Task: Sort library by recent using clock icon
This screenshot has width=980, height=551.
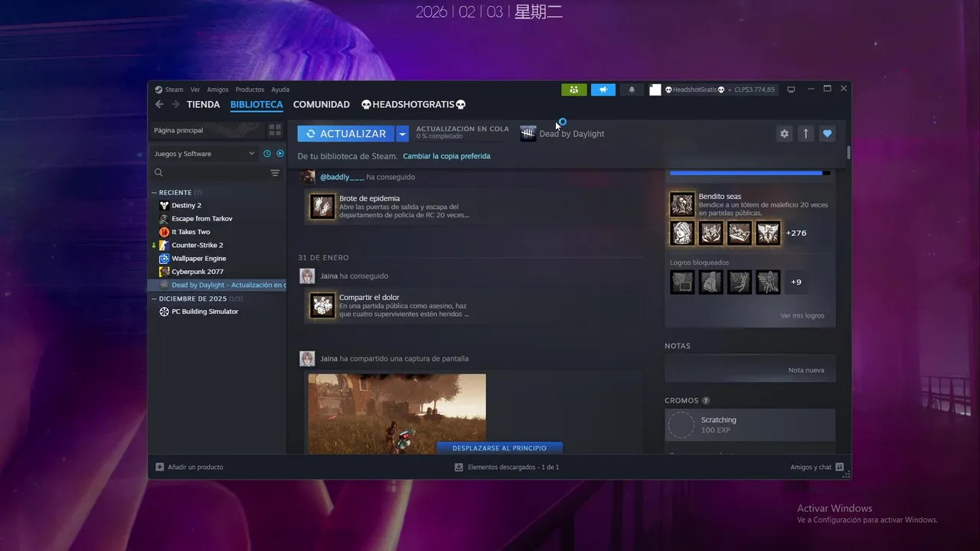Action: tap(267, 154)
